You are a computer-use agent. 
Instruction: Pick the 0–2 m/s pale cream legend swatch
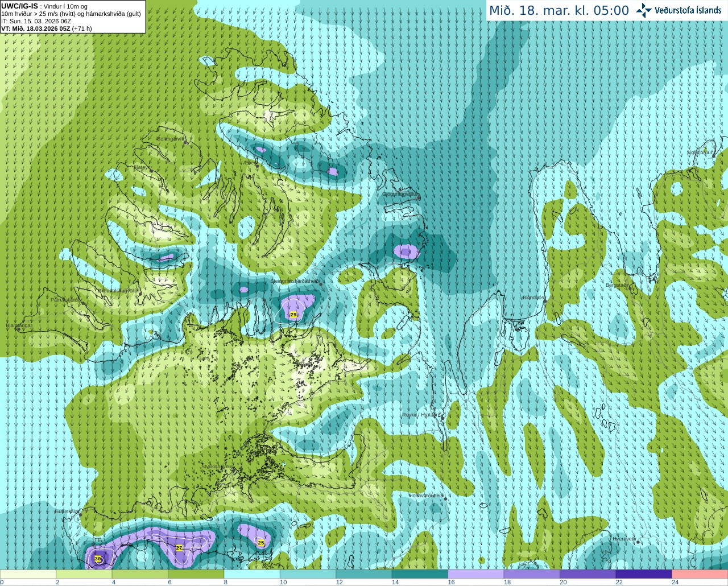(x=28, y=574)
